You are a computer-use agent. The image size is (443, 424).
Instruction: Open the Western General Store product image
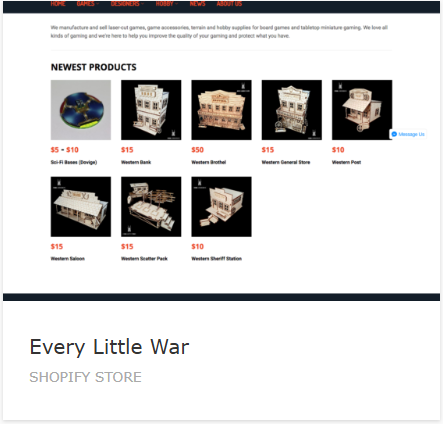[x=292, y=110]
